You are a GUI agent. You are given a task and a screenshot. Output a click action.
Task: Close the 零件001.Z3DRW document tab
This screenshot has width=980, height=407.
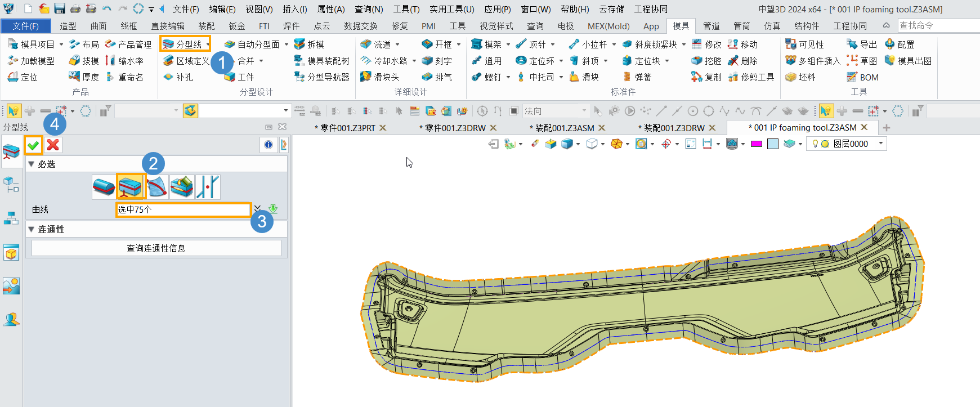click(x=493, y=128)
